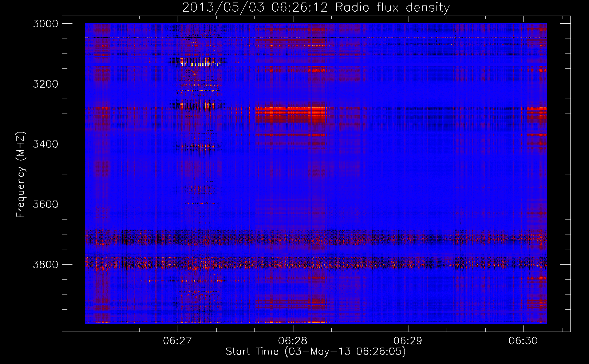Select the 3400 frequency tick label
This screenshot has height=364, width=589.
[46, 144]
